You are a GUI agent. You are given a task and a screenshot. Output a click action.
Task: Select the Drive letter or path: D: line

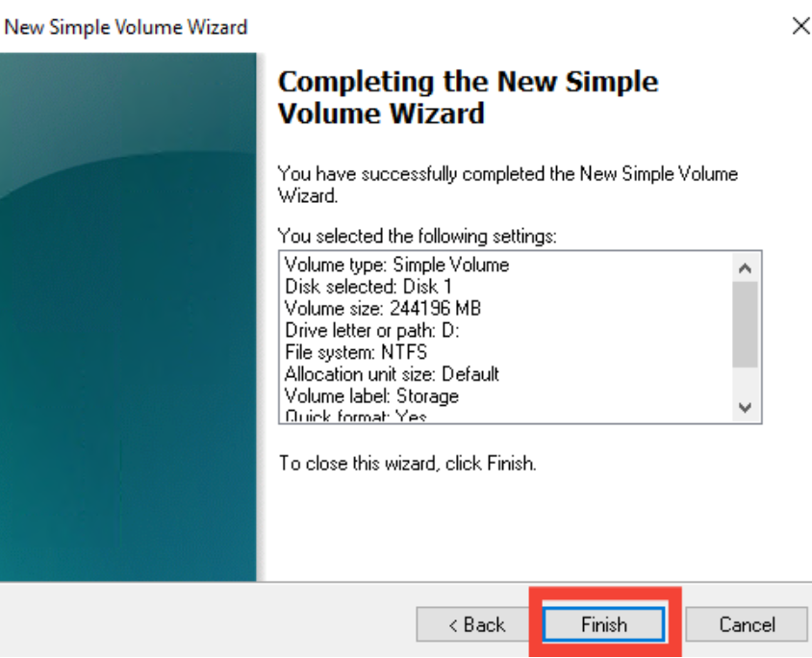point(371,330)
